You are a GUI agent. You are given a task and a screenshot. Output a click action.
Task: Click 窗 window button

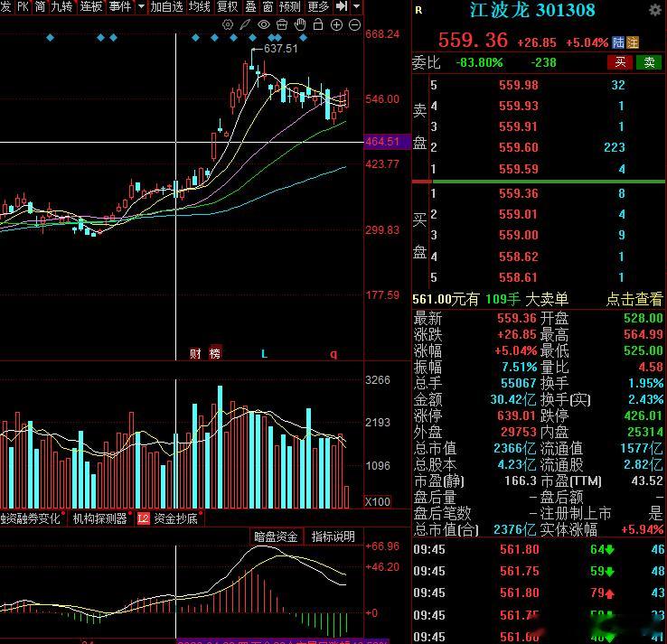coord(268,6)
